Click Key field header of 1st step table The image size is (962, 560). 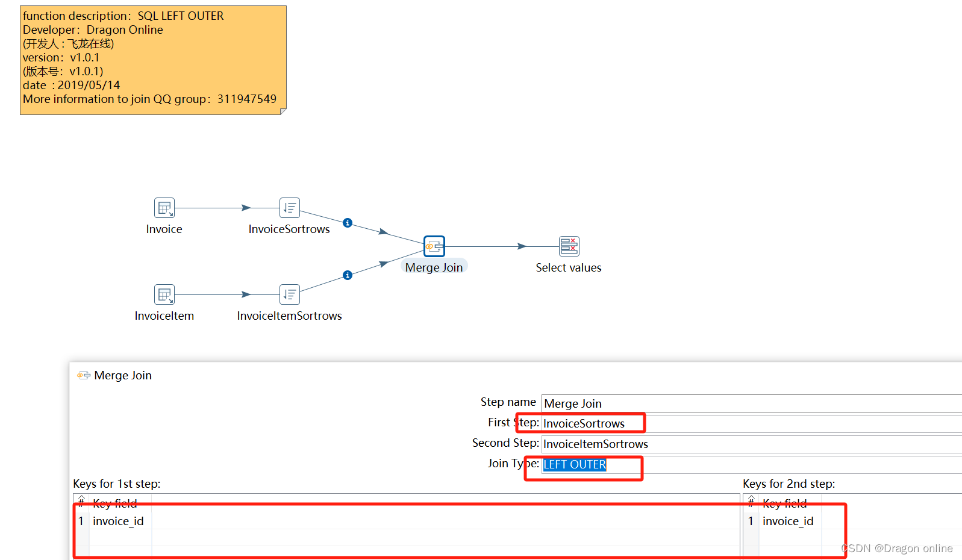[115, 503]
